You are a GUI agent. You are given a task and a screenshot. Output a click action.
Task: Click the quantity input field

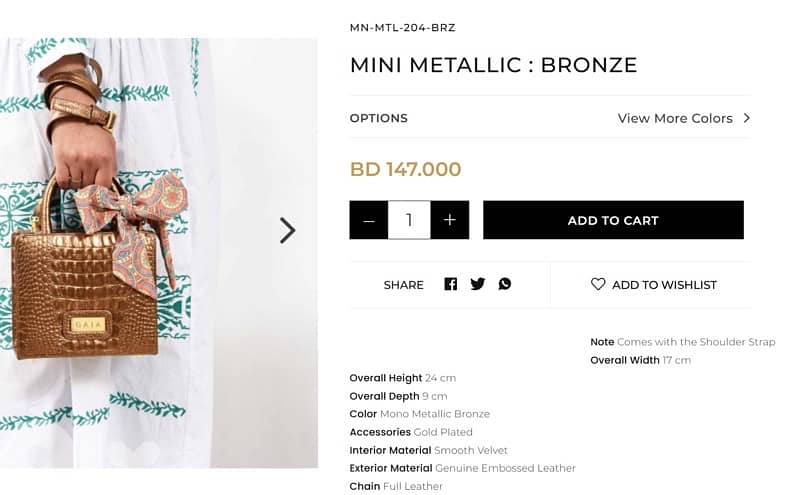pyautogui.click(x=409, y=220)
